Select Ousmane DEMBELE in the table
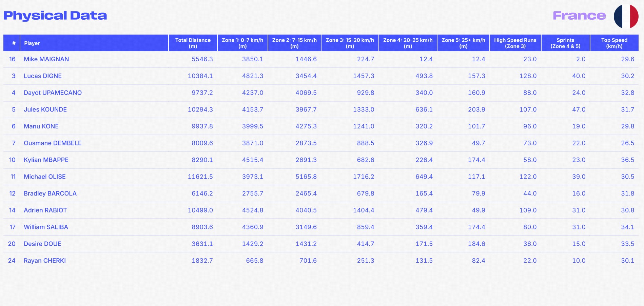 [x=53, y=143]
